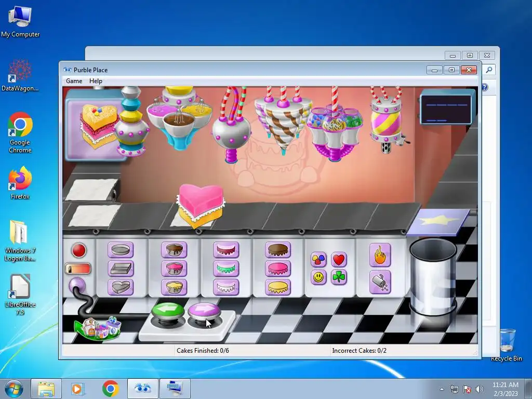Click the volume speaker tray icon
The image size is (532, 399).
pos(480,389)
